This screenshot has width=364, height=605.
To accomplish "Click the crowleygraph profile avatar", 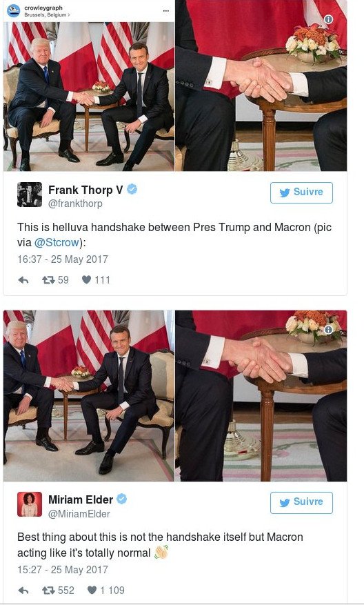I will pos(14,11).
